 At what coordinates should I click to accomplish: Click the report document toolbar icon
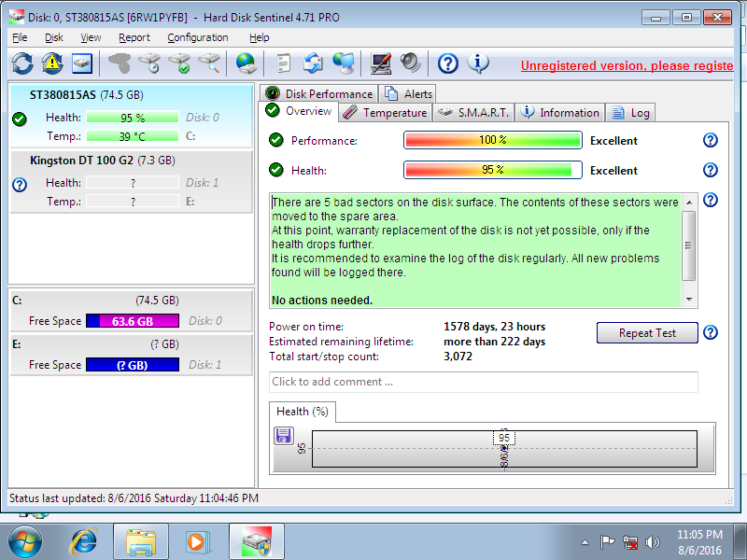point(284,63)
